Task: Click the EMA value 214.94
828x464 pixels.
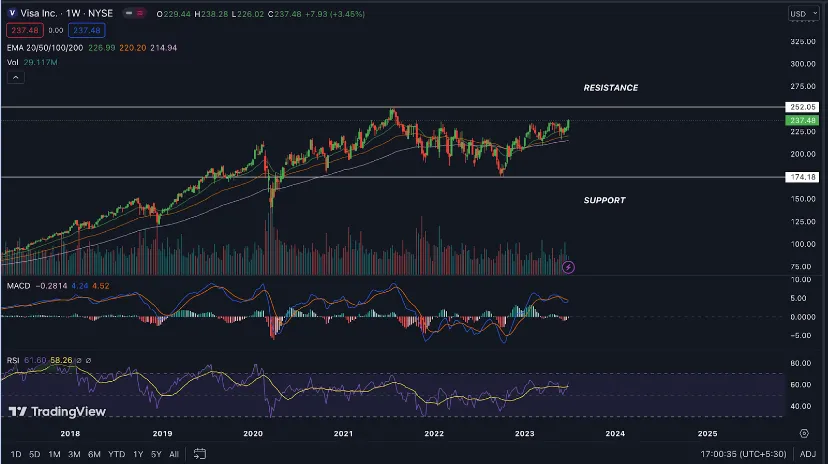Action: pyautogui.click(x=164, y=48)
